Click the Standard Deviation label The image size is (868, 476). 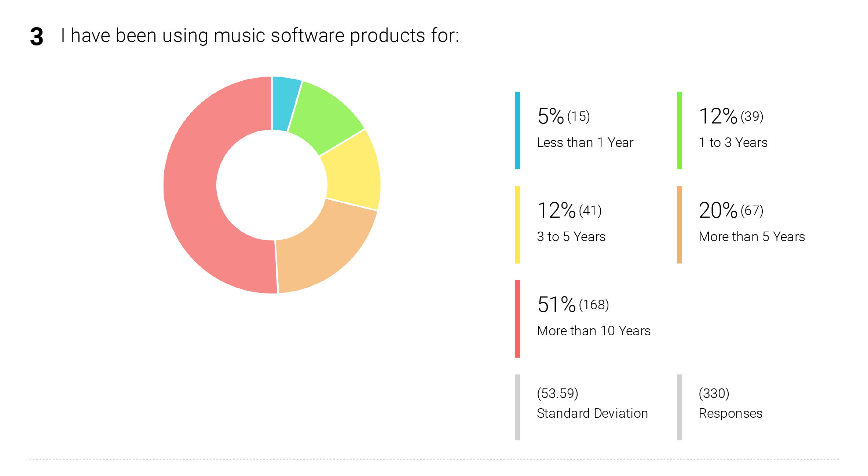coord(592,413)
